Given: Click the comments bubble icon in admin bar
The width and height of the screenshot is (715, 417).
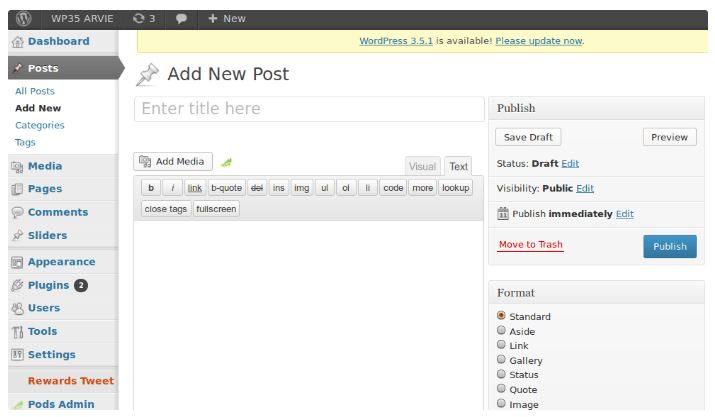Looking at the screenshot, I should click(180, 18).
